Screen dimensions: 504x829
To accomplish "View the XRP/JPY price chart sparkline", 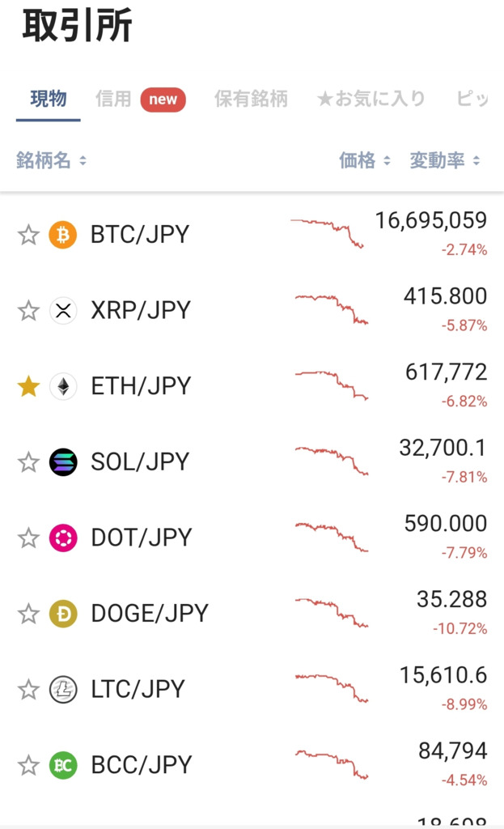I will coord(332,310).
